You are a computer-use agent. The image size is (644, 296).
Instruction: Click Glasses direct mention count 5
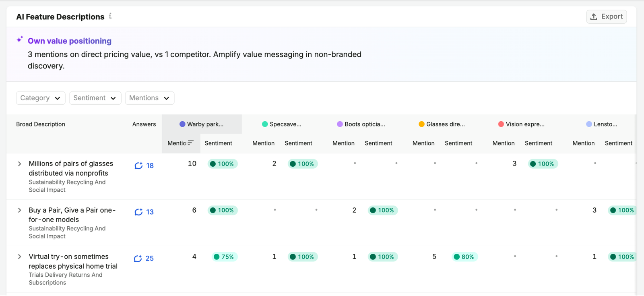point(434,257)
